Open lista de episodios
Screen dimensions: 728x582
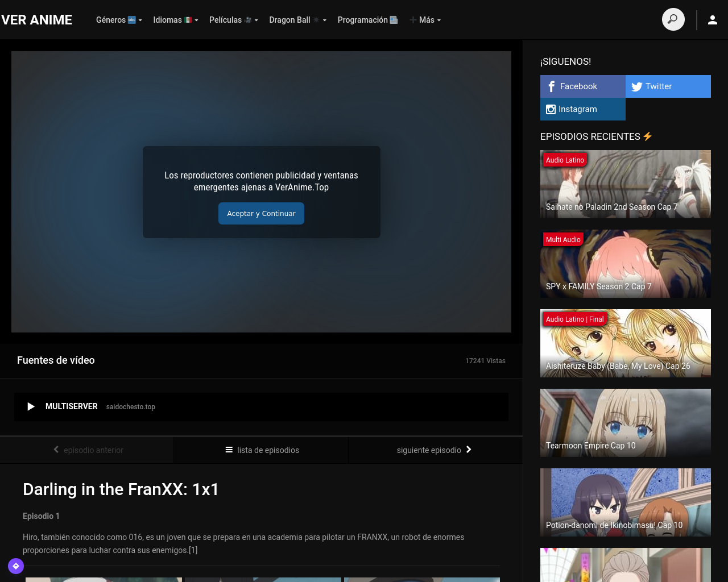(262, 450)
